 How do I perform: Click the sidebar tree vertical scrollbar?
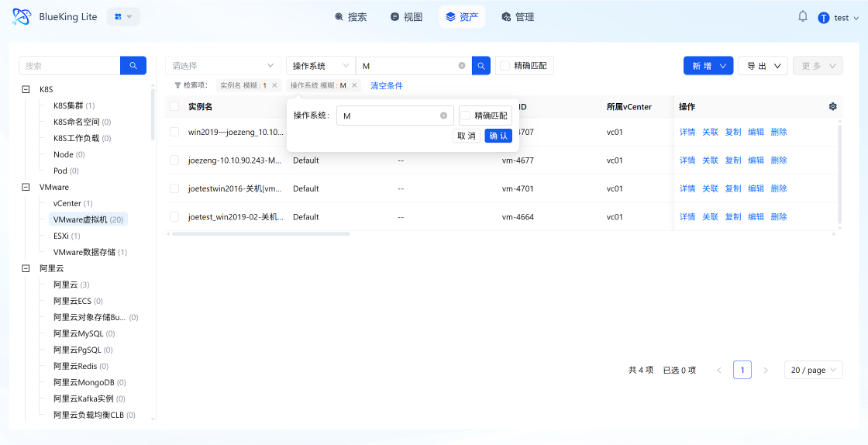click(x=153, y=113)
